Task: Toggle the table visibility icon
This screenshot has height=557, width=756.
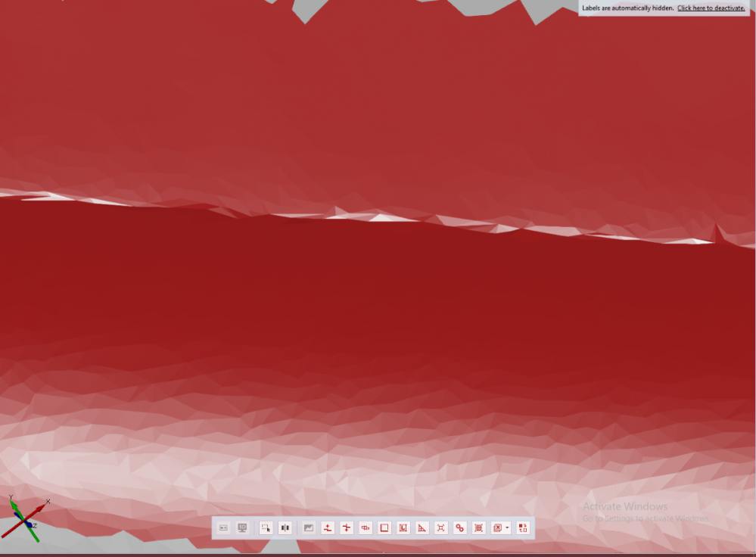Action: point(498,528)
